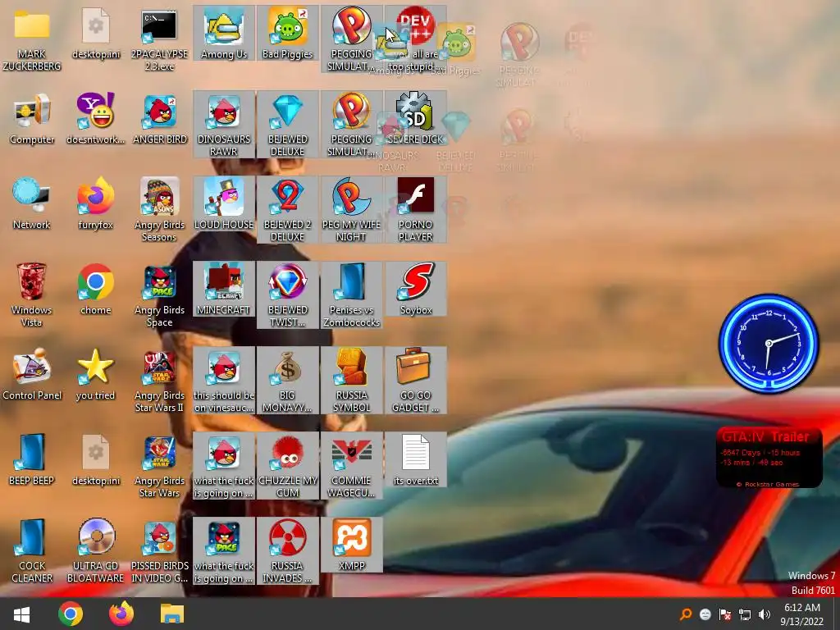Launch Firefox from the taskbar

tap(121, 614)
